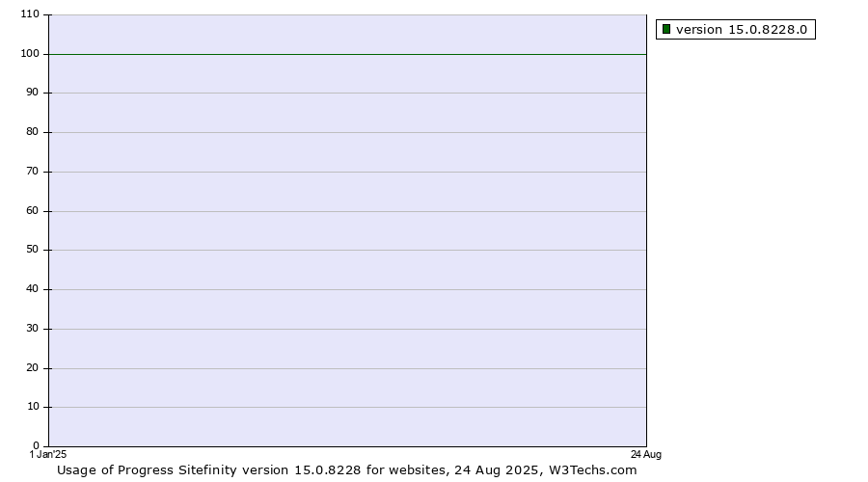This screenshot has height=482, width=868.
Task: Click the '24 Aug' x-axis date label
Action: coord(646,454)
